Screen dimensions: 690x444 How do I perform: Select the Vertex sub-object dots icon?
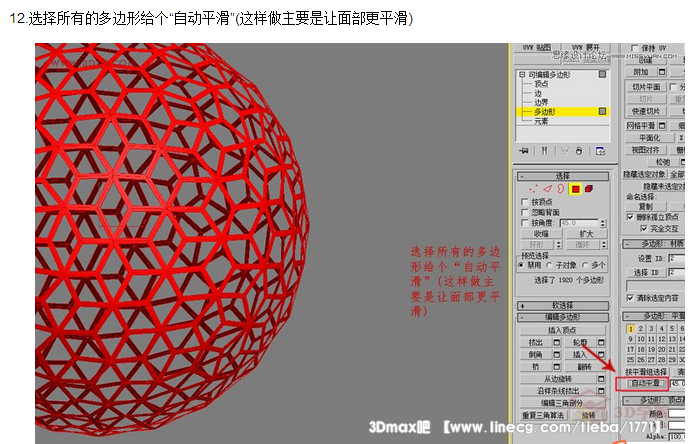(x=533, y=189)
